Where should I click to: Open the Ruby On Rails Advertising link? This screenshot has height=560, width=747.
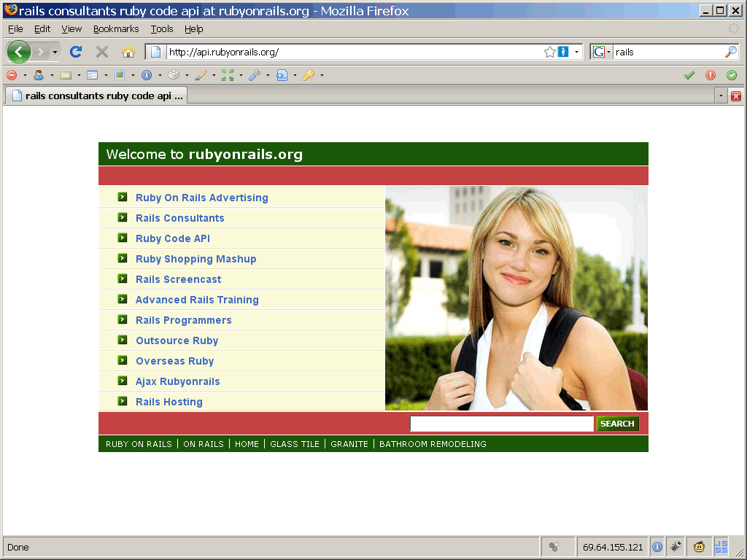(201, 198)
